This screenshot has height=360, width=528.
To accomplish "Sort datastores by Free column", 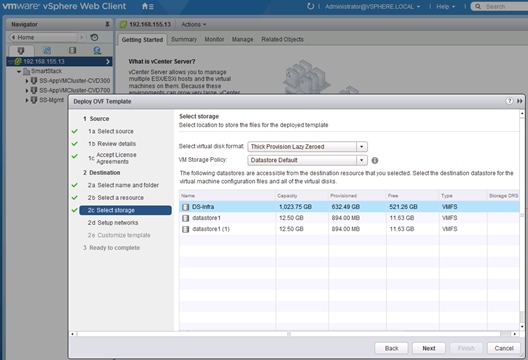I will (x=412, y=196).
